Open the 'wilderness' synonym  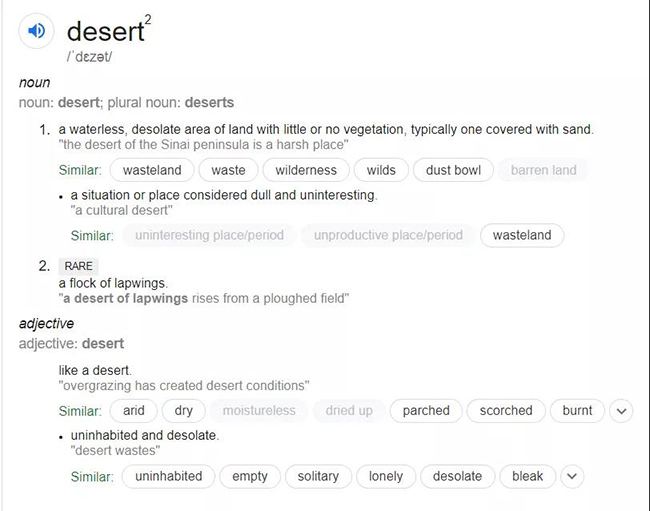[306, 170]
